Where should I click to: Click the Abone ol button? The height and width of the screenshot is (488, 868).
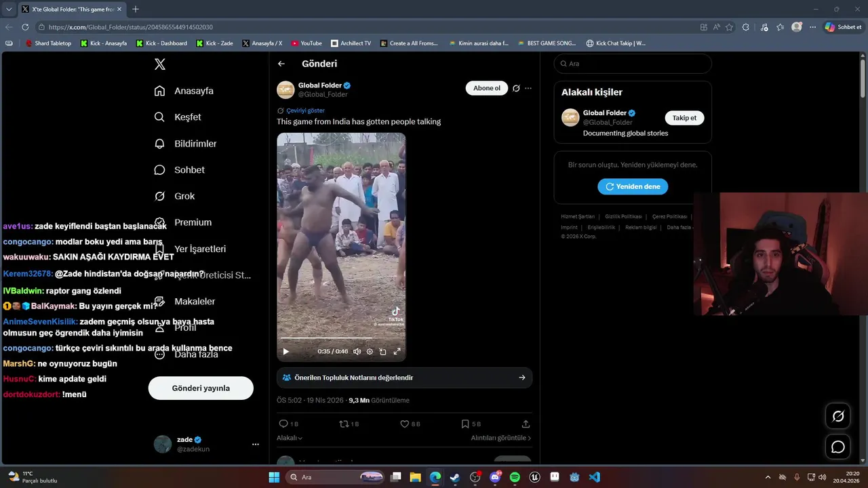[487, 88]
